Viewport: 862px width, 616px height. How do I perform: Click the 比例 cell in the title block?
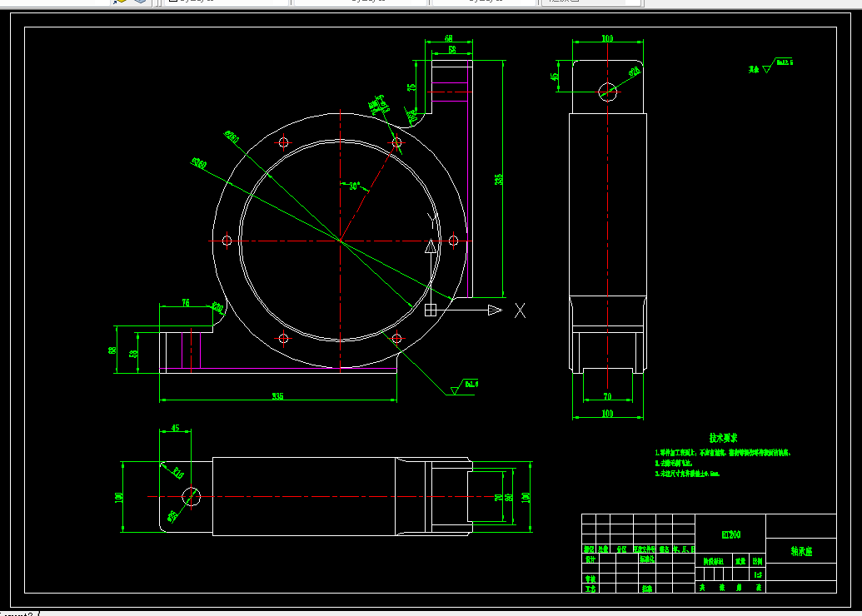pyautogui.click(x=758, y=561)
